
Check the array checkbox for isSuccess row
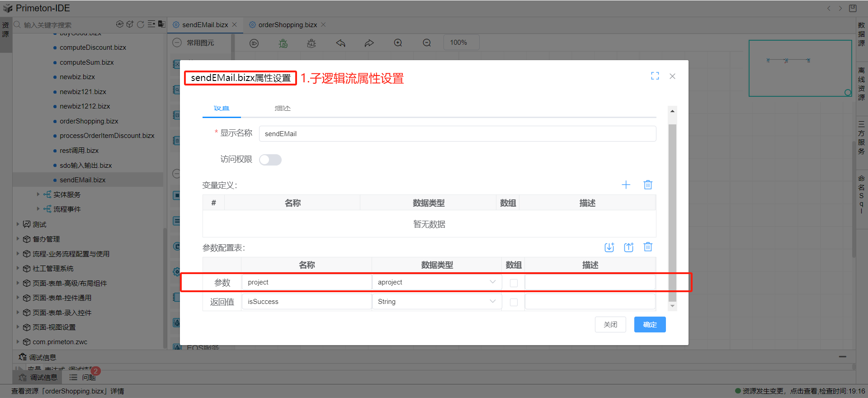(x=514, y=302)
